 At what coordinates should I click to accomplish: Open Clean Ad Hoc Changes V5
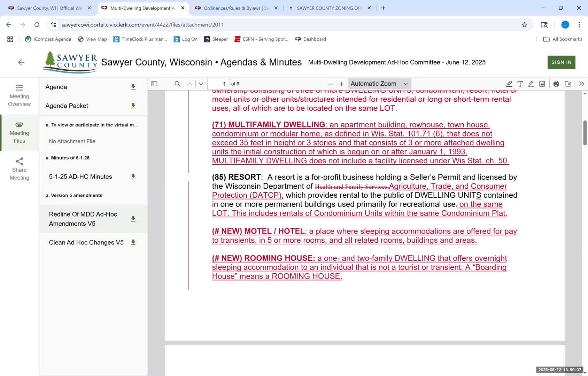tap(86, 243)
